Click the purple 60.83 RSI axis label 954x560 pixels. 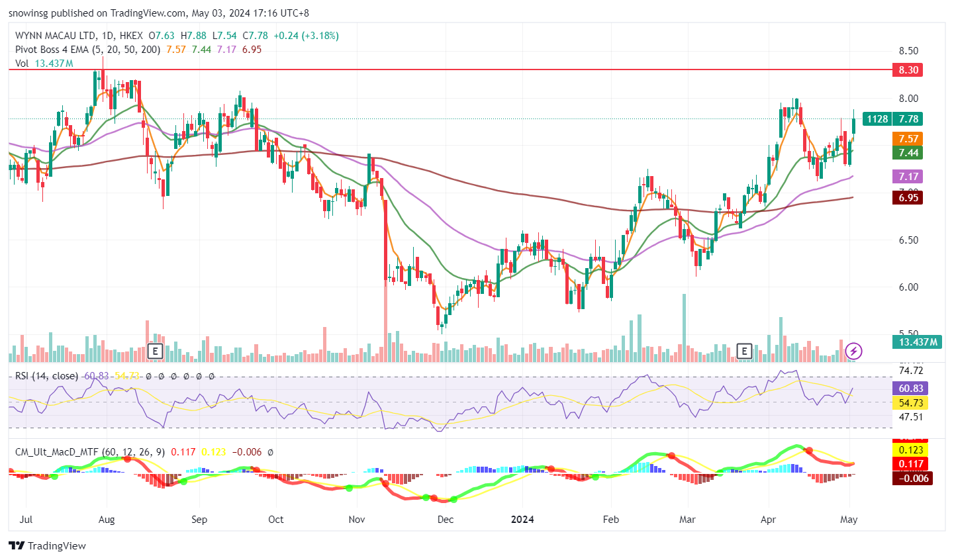911,388
